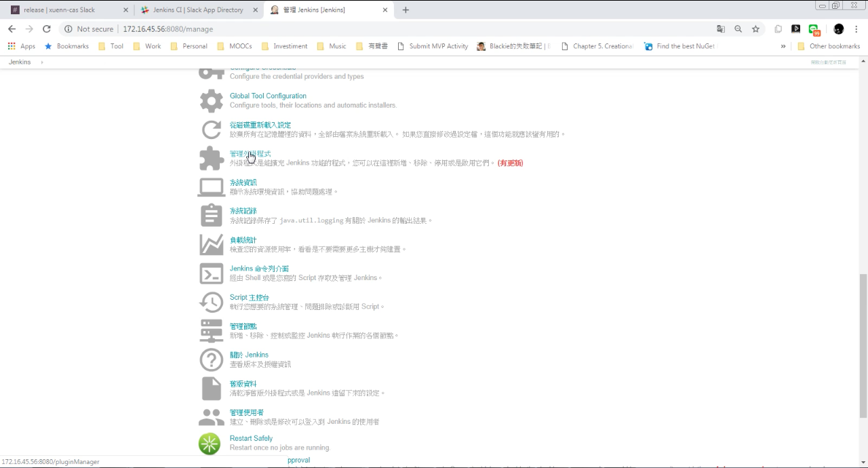
Task: Click the page vertical scrollbar thumb
Action: coord(863,345)
